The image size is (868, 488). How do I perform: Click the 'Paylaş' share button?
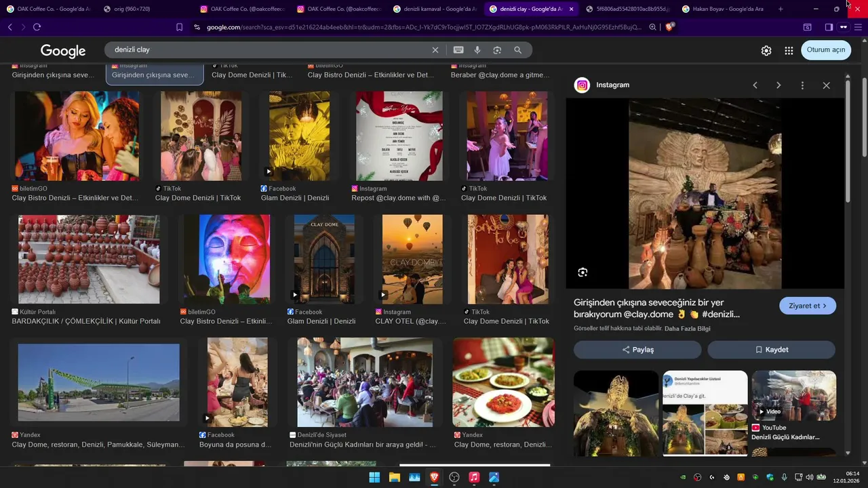point(637,350)
